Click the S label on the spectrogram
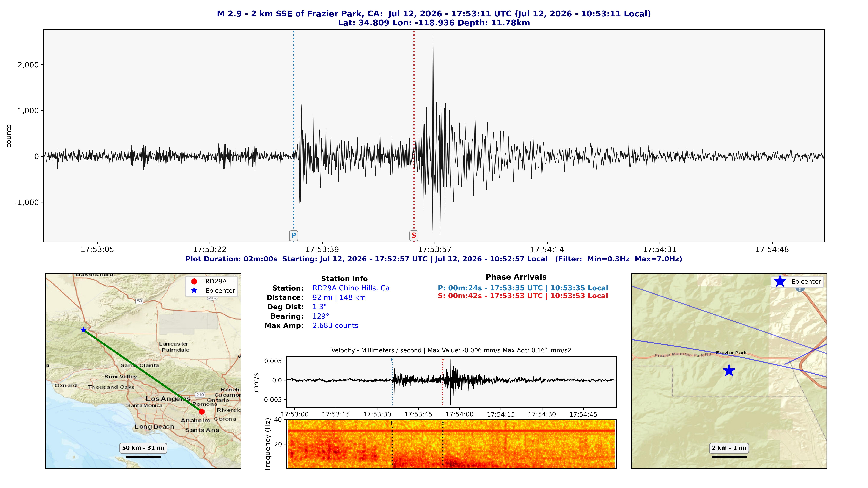The width and height of the screenshot is (868, 488). [x=443, y=423]
